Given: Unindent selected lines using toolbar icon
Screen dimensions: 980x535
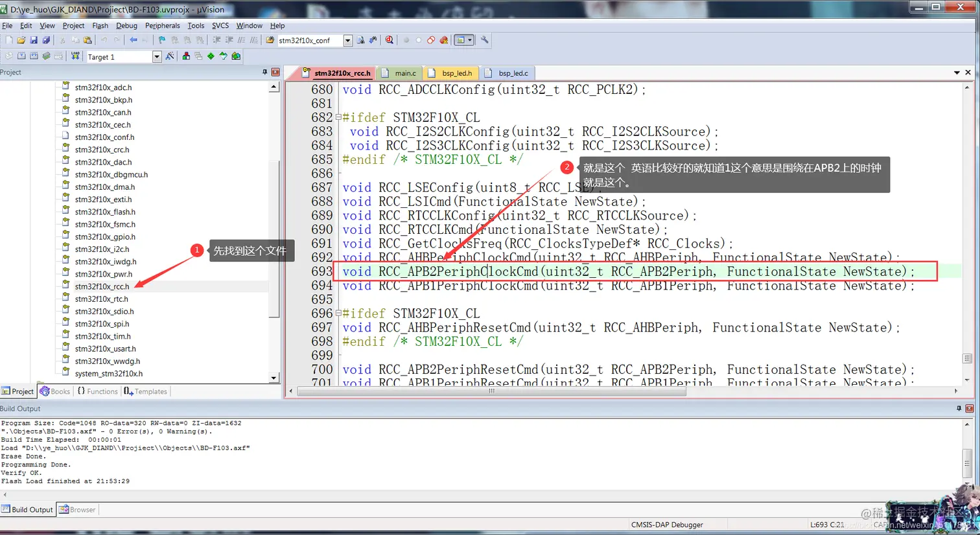Looking at the screenshot, I should pos(228,40).
